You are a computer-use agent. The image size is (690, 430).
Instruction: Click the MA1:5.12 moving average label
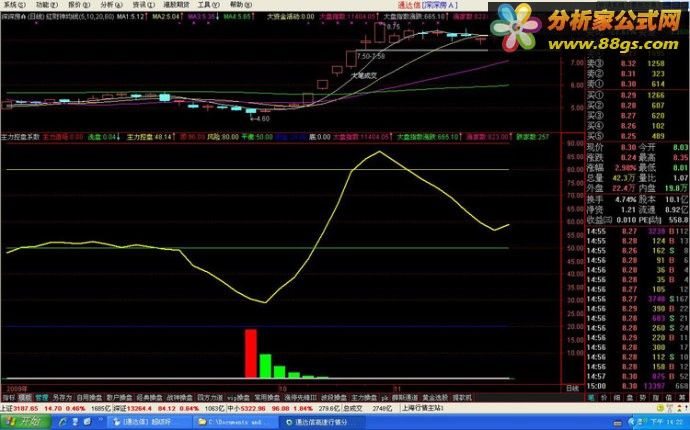(x=131, y=17)
